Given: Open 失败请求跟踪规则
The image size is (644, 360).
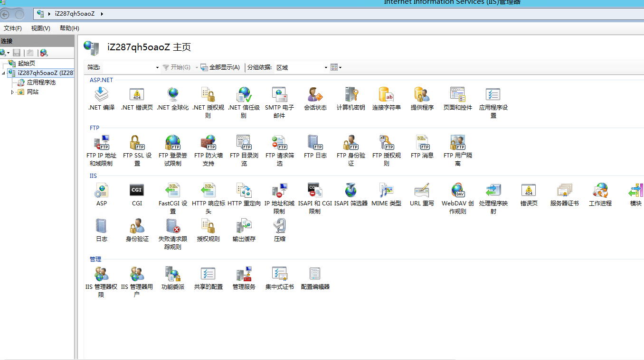Looking at the screenshot, I should click(172, 234).
